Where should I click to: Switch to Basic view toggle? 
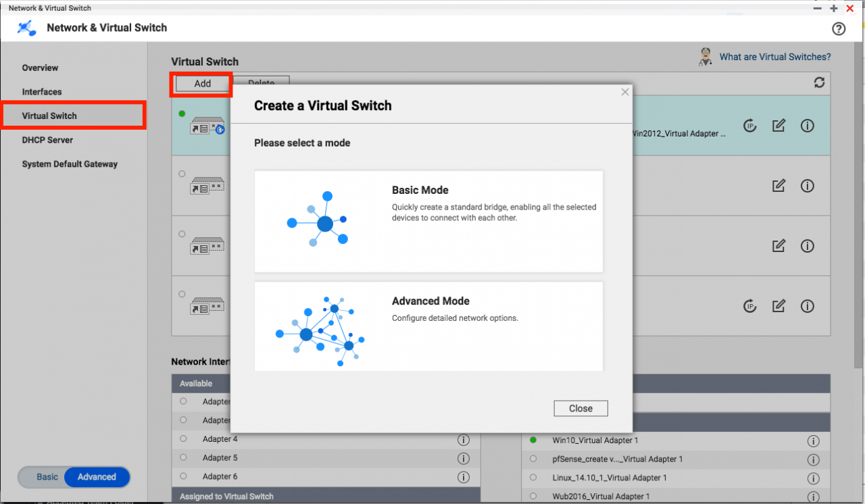tap(47, 477)
